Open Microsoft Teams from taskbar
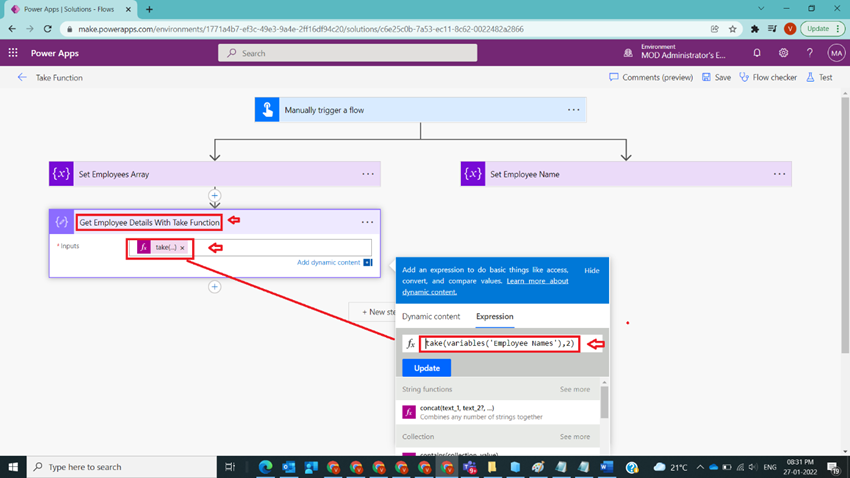 (469, 467)
